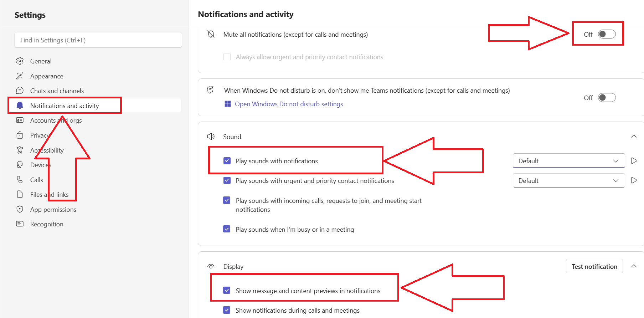
Task: Preview the urgent notification sound with play icon
Action: (634, 180)
